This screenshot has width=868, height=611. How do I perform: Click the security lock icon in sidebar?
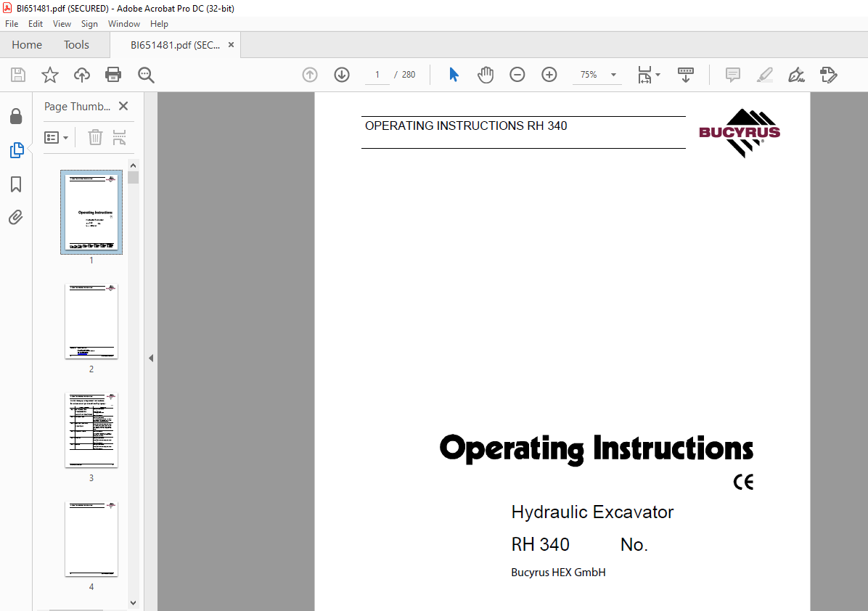click(16, 116)
